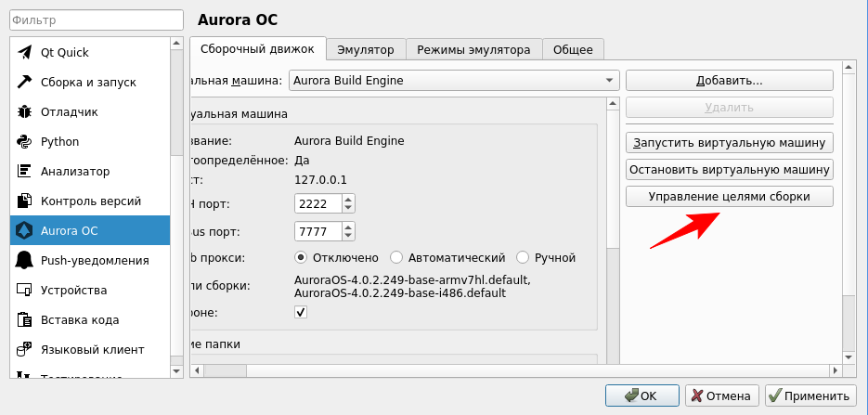Open the Aurora Build Engine dropdown
This screenshot has width=868, height=415.
pos(454,81)
